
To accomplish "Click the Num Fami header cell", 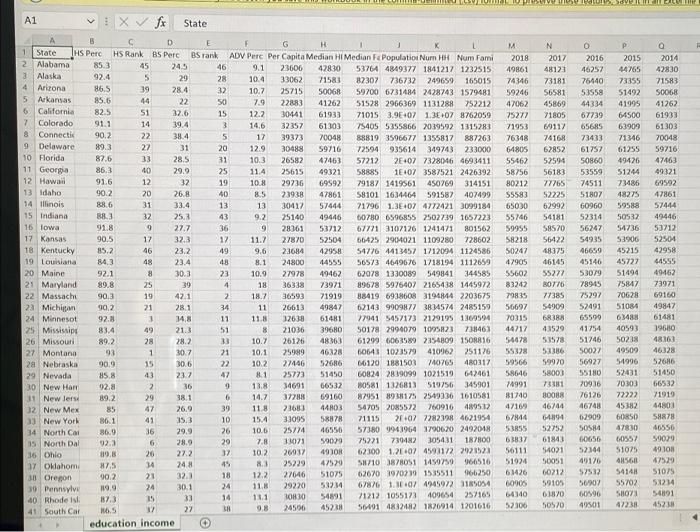I will coord(474,58).
